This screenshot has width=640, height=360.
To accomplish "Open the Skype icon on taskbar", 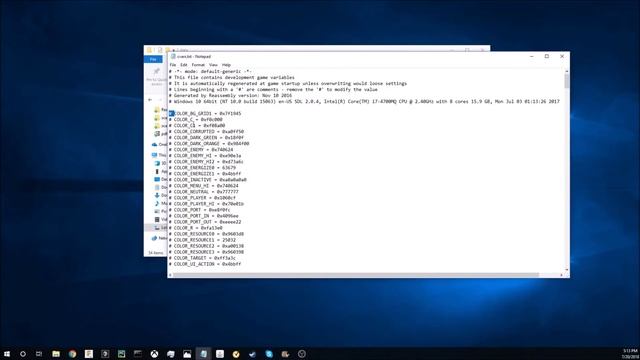I will click(269, 354).
